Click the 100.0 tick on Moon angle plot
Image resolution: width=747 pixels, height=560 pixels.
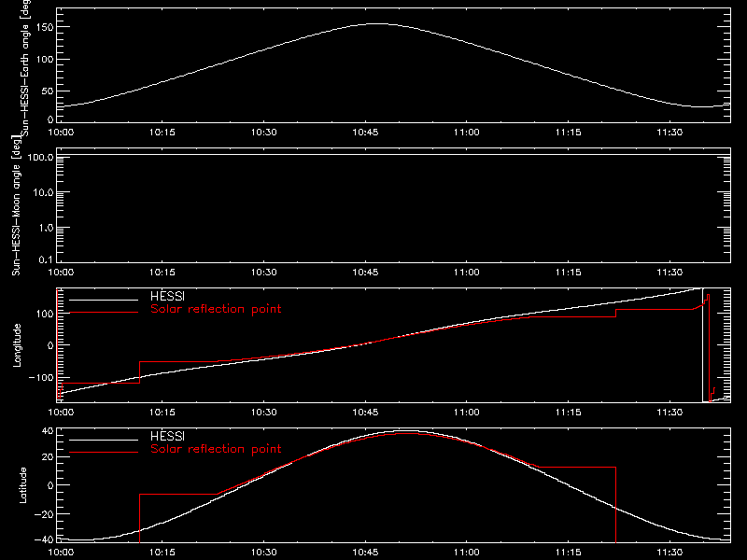[40, 157]
